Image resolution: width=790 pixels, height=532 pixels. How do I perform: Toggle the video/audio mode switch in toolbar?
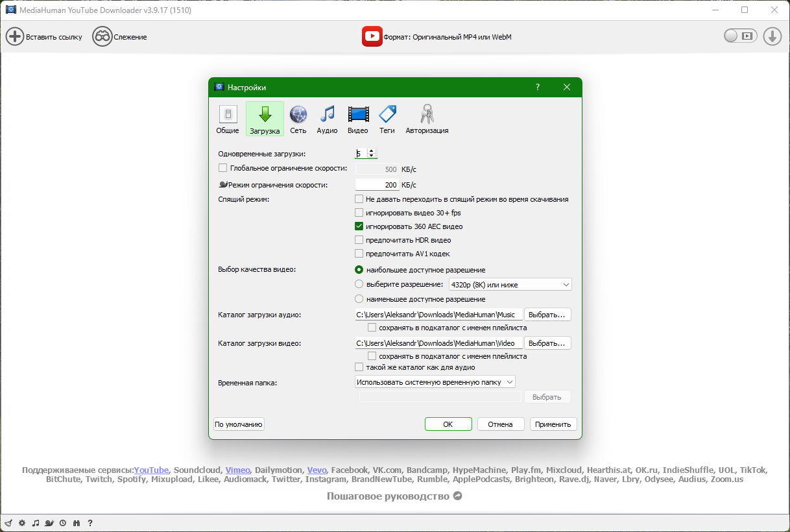coord(740,36)
